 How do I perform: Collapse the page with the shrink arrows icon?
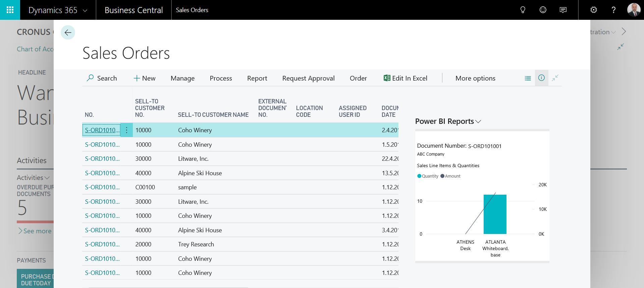tap(555, 78)
